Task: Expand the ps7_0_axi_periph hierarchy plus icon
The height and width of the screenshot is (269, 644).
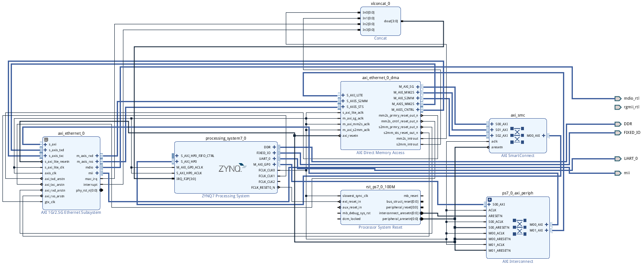Action: 489,200
